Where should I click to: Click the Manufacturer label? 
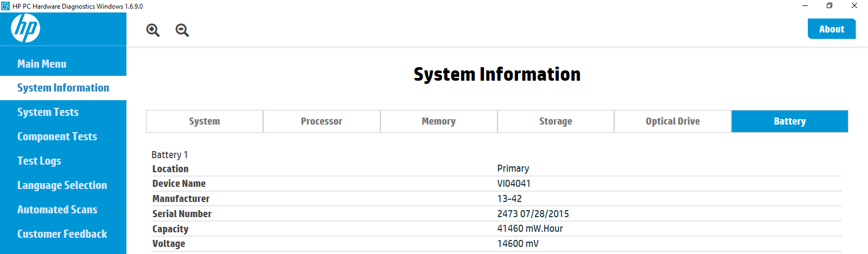point(181,199)
